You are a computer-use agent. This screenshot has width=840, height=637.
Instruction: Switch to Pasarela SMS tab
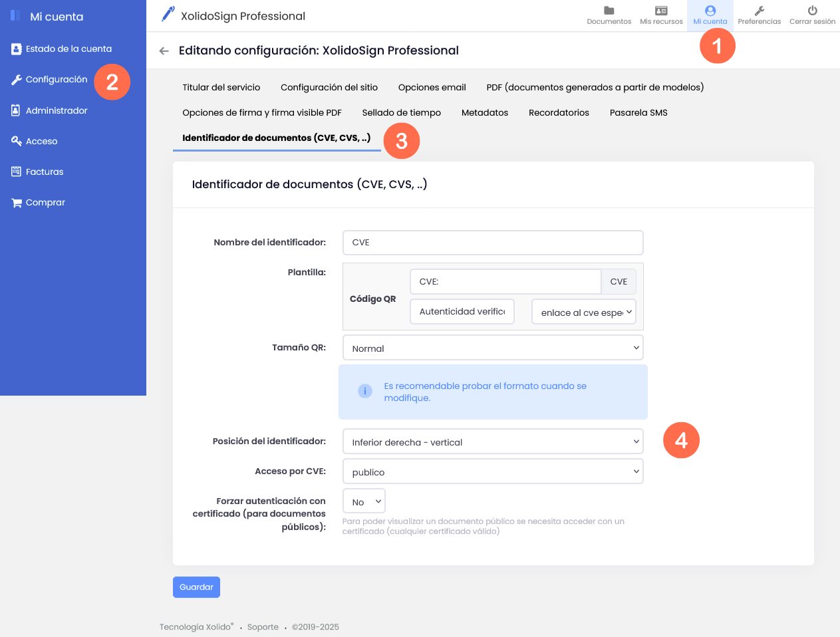(638, 113)
